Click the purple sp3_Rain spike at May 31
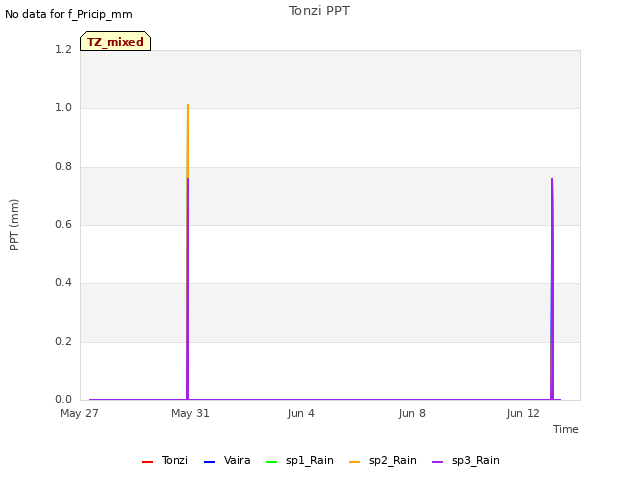Viewport: 640px width, 480px height. [x=188, y=288]
